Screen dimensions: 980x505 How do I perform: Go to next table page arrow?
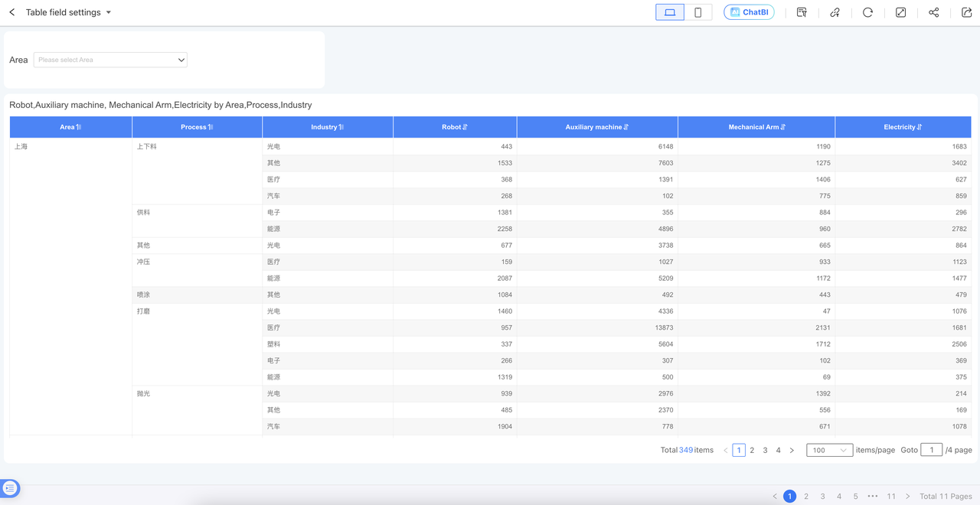[792, 450]
